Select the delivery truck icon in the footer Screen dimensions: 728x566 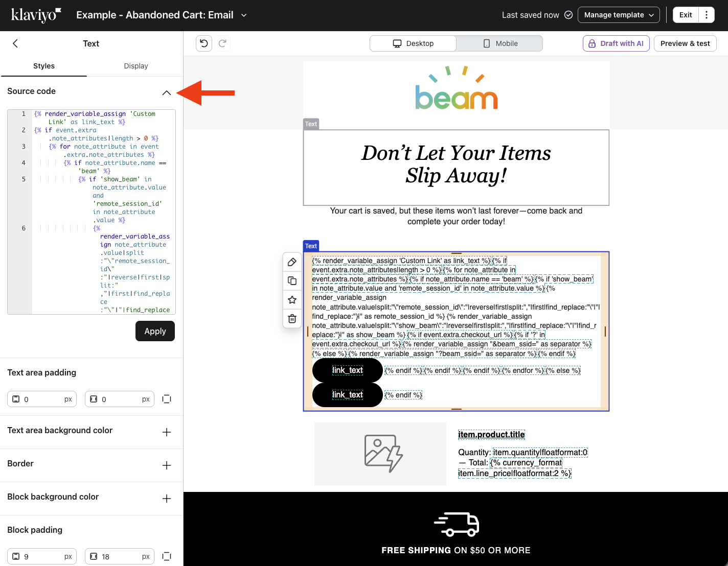coord(456,524)
